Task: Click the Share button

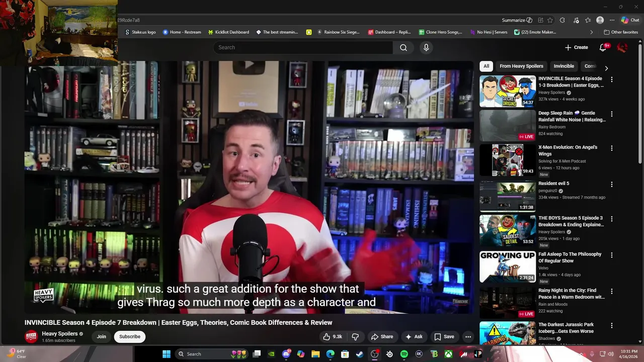Action: point(382,337)
